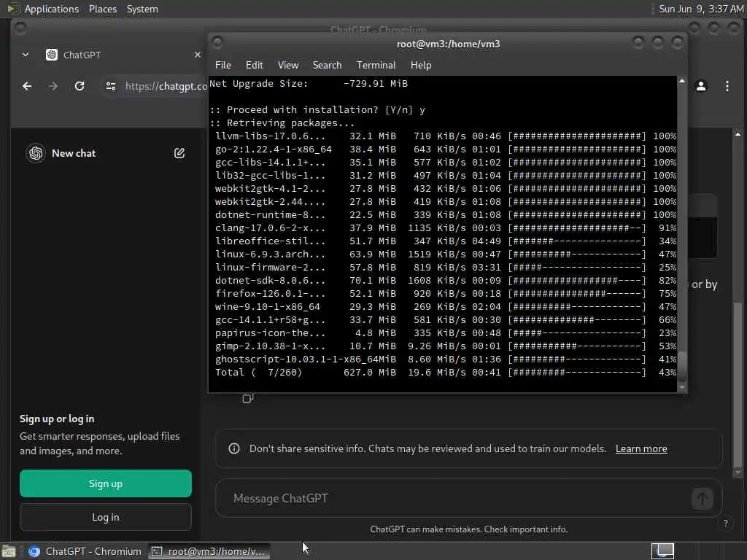Click the terminal vertical scrollbar thumb
The height and width of the screenshot is (560, 747).
click(x=682, y=366)
